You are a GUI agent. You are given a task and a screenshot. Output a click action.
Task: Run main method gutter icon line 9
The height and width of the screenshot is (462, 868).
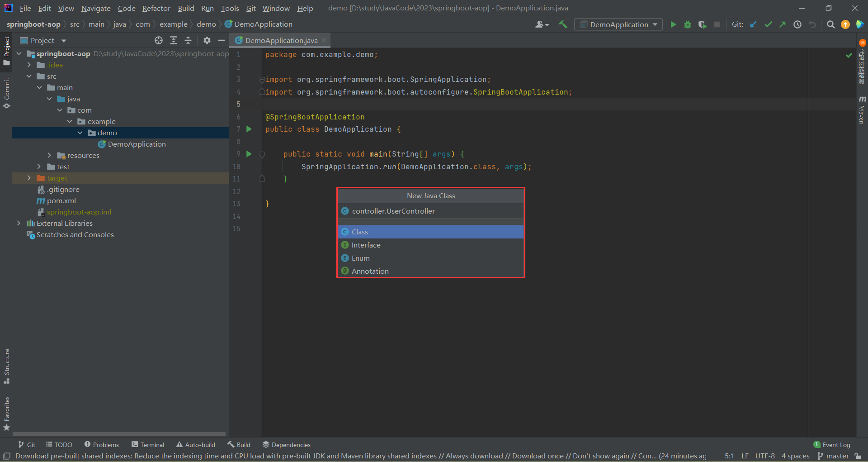pos(249,154)
